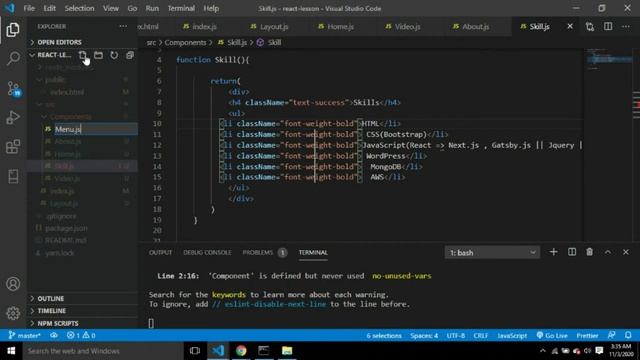Screen dimensions: 640x360
Task: Open the Source Control view
Action: (x=13, y=89)
